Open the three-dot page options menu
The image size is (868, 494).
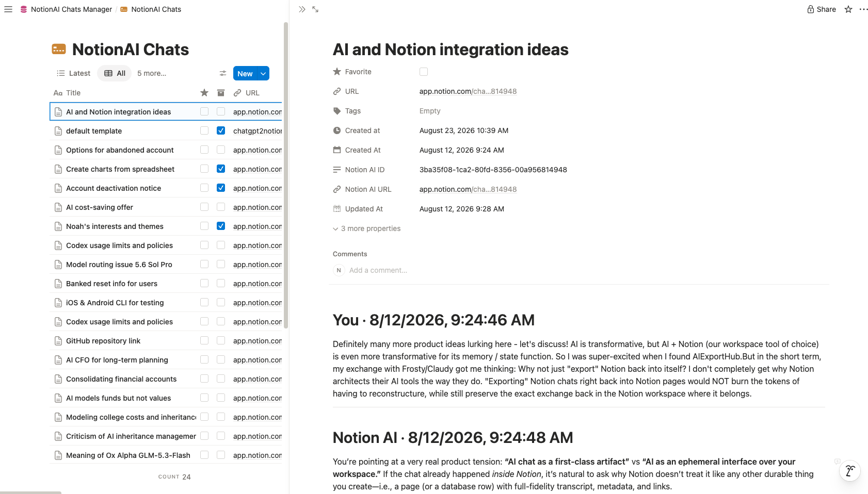[x=863, y=9]
